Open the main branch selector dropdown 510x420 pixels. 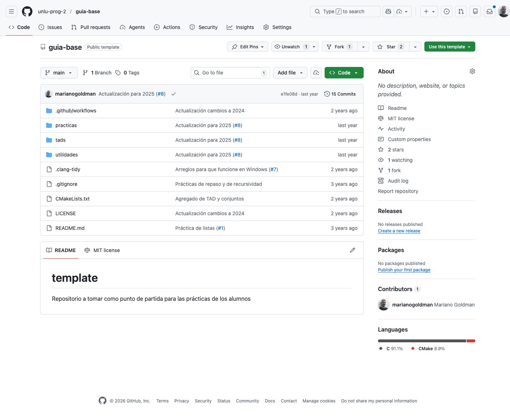tap(59, 73)
